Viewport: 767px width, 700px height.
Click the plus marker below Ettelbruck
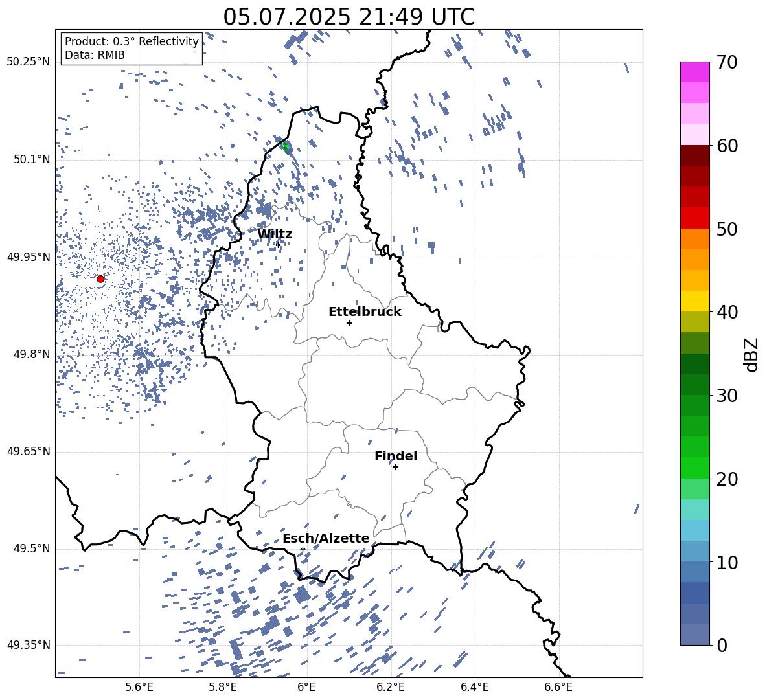click(x=349, y=322)
